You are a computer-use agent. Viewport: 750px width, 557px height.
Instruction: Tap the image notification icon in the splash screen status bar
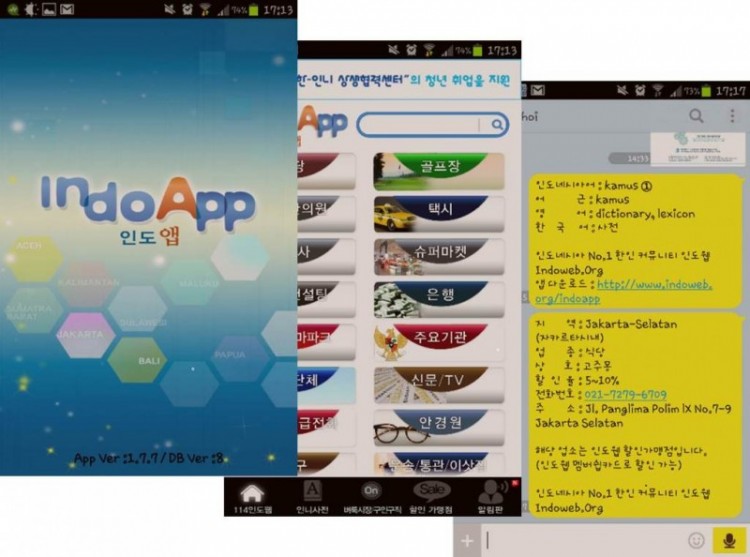[x=49, y=9]
